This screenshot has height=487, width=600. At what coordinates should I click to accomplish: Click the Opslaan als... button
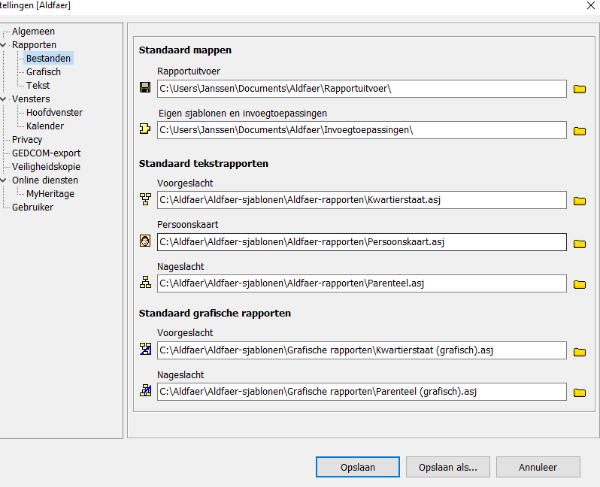click(x=448, y=466)
